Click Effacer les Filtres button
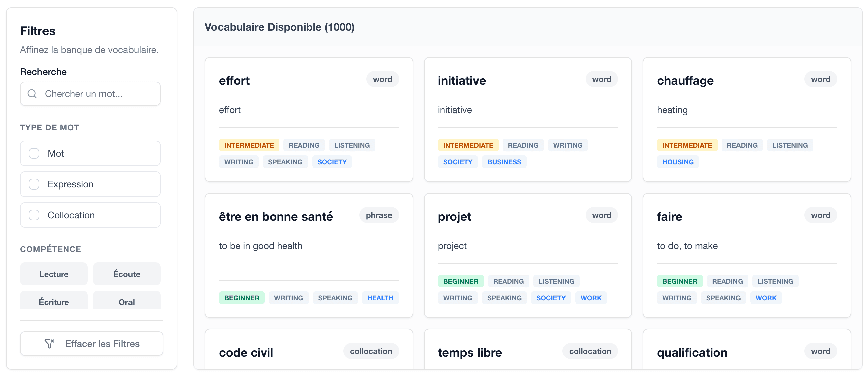 [92, 343]
